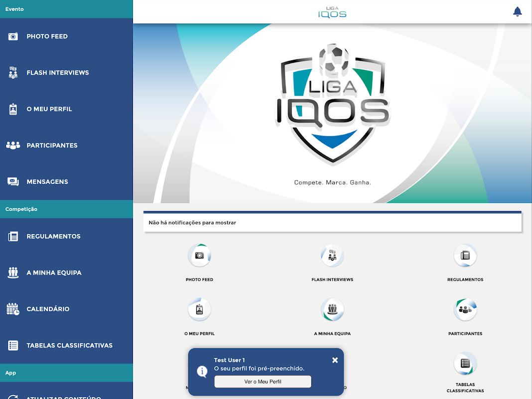The image size is (532, 399).
Task: Click REGULAMENTOS caption on home grid
Action: coord(465,279)
